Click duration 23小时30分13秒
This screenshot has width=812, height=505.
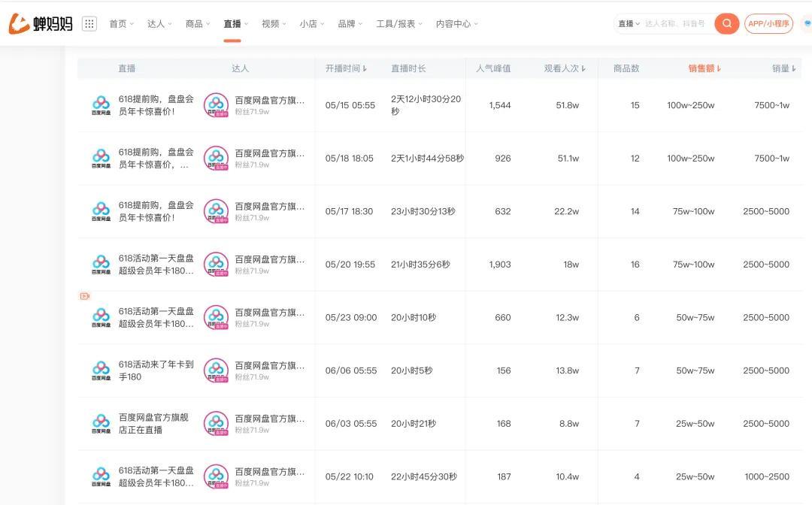423,211
